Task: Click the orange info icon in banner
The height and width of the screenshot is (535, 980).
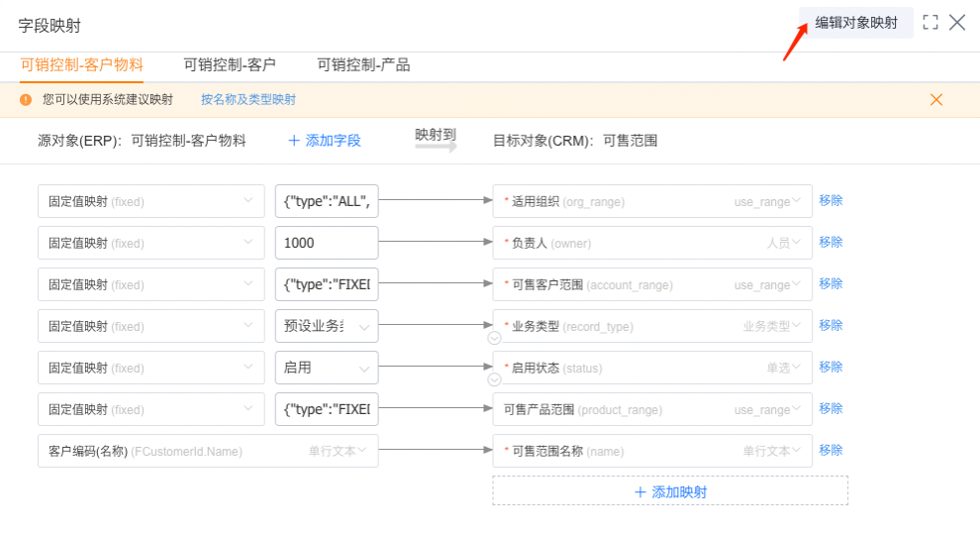Action: tap(26, 99)
